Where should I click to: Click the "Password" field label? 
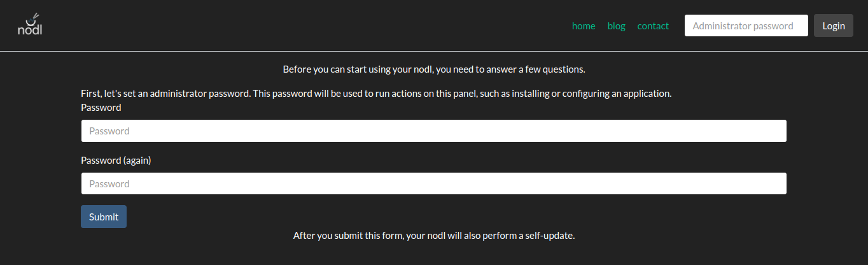pyautogui.click(x=101, y=108)
